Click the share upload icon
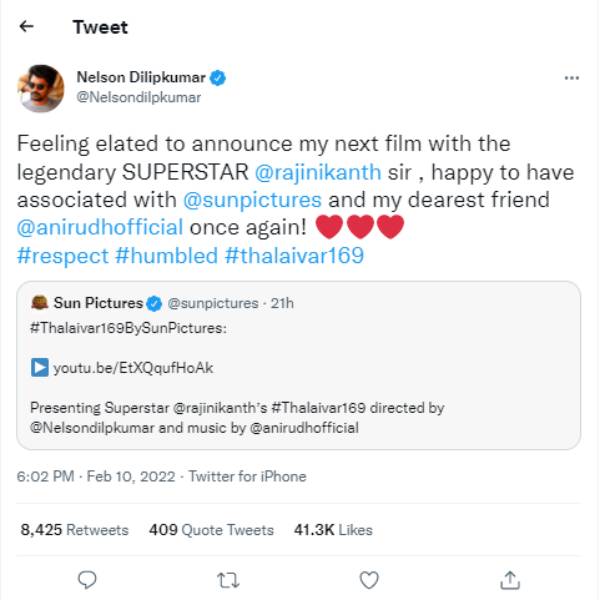 pyautogui.click(x=510, y=579)
